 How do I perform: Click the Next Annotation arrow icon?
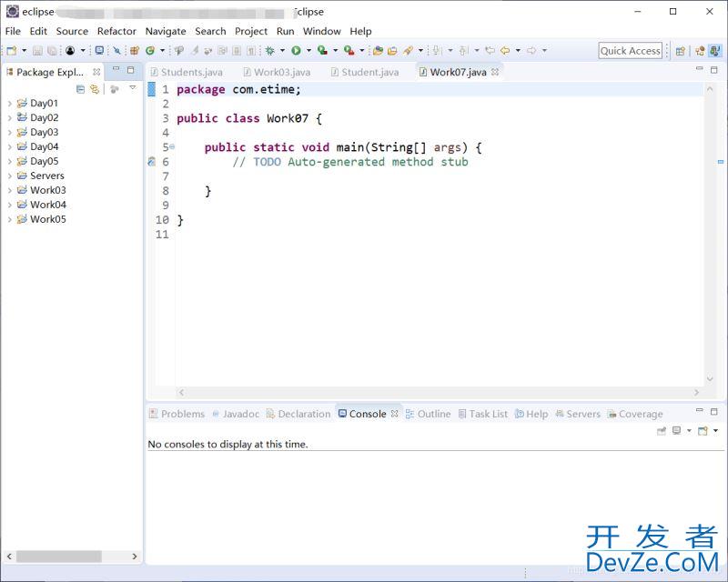tap(437, 51)
